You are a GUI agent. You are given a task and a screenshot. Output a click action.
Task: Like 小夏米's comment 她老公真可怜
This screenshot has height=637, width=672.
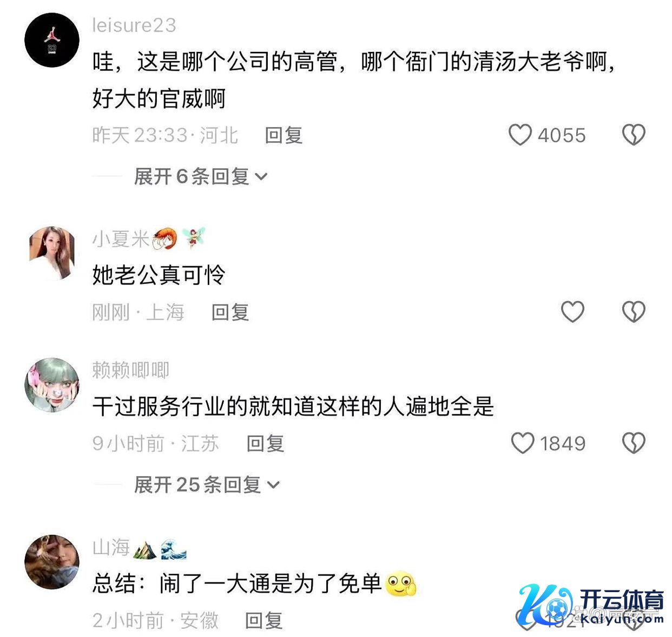pyautogui.click(x=572, y=312)
